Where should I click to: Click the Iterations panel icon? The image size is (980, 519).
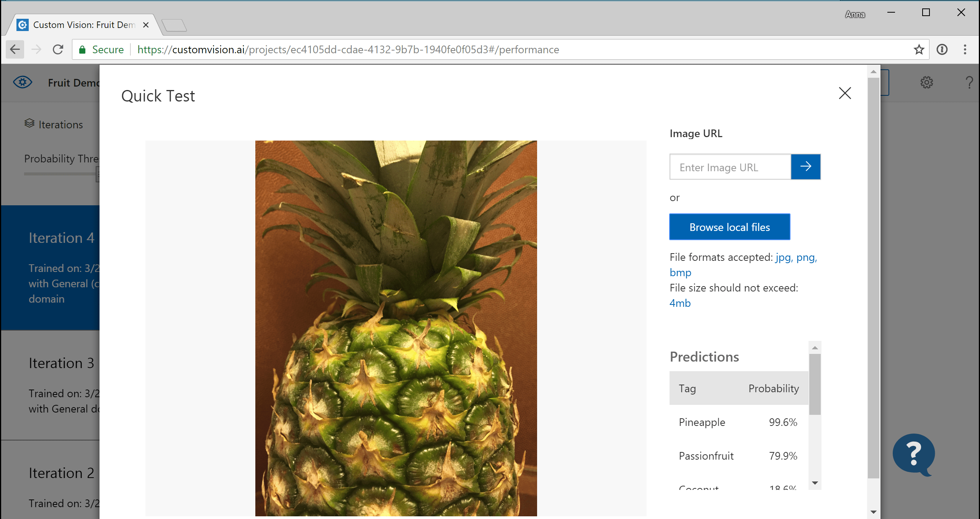pos(29,124)
